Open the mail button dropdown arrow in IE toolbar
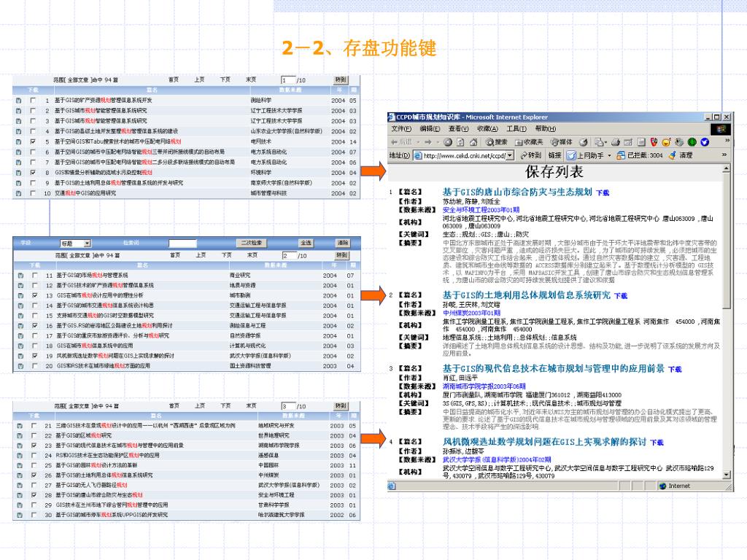Image resolution: width=747 pixels, height=560 pixels. tap(605, 142)
